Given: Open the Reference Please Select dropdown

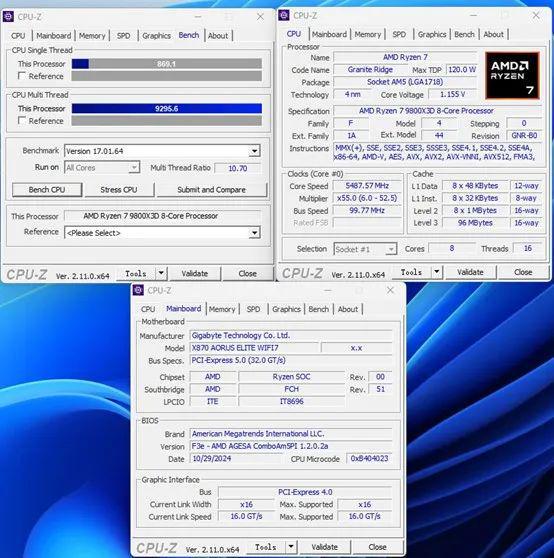Looking at the screenshot, I should 254,233.
